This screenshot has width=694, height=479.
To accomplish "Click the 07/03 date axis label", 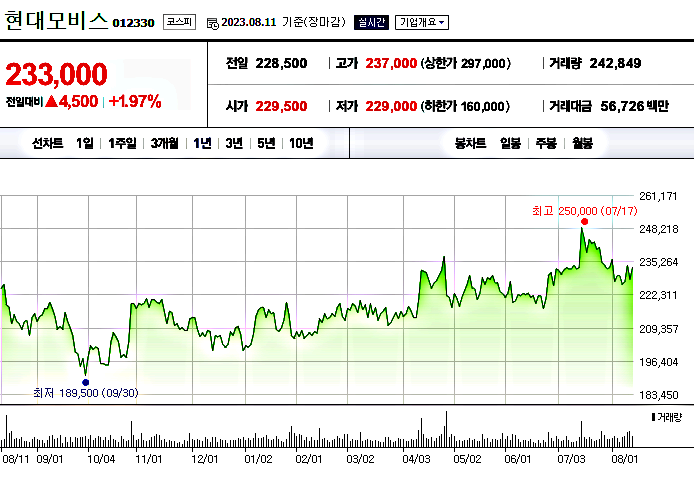I will 571,459.
